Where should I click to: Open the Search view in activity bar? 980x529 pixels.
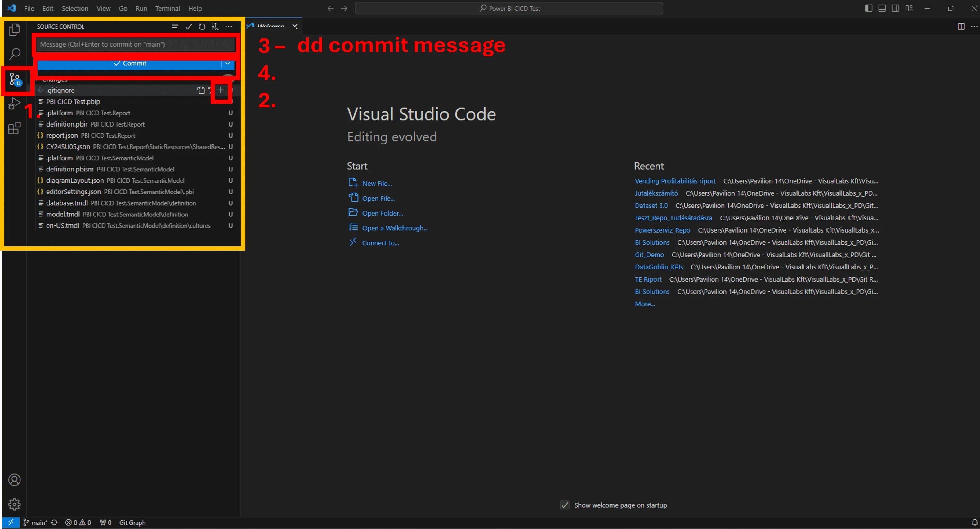[x=15, y=54]
